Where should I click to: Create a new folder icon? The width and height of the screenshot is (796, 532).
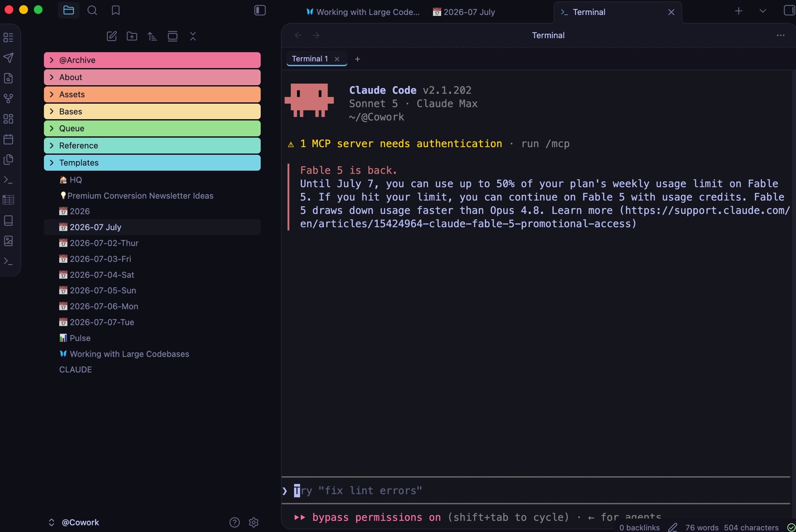tap(132, 36)
